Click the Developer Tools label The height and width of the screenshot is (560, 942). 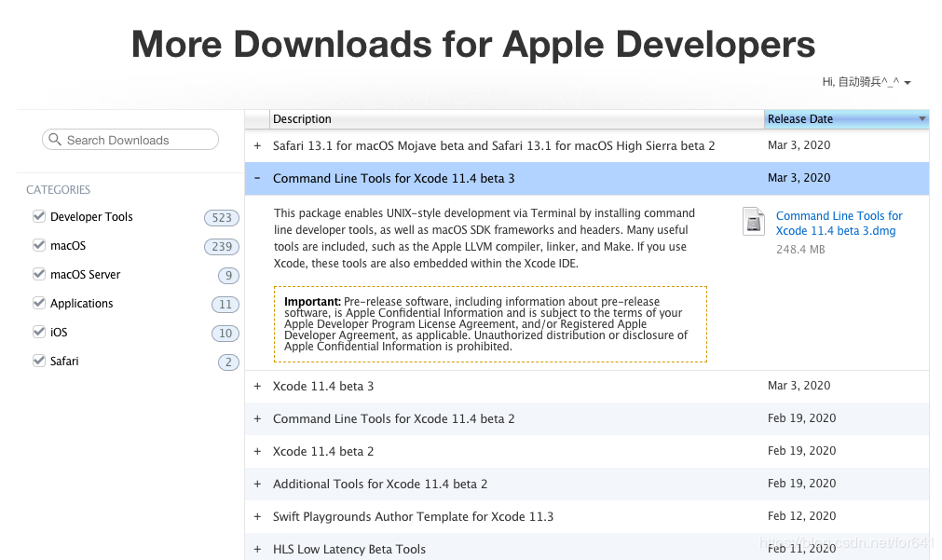tap(91, 216)
